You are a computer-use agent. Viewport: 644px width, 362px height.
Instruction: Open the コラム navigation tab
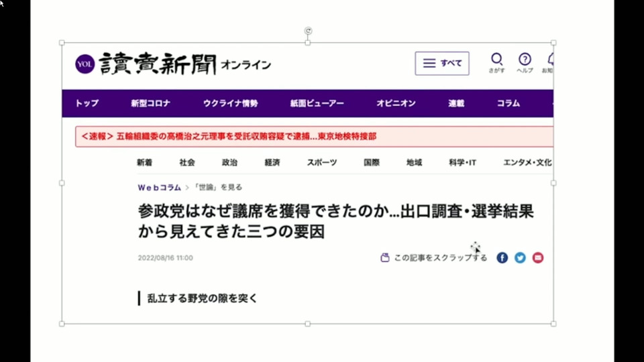(x=508, y=103)
